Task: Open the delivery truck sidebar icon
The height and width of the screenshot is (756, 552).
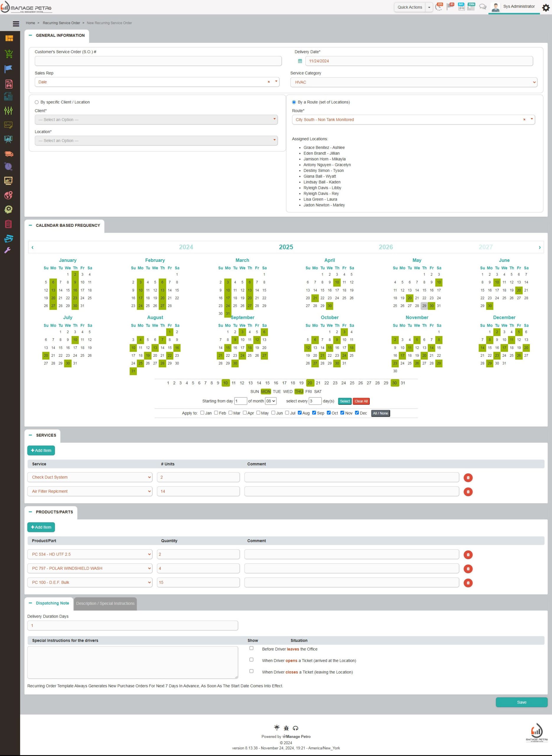Action: point(9,154)
